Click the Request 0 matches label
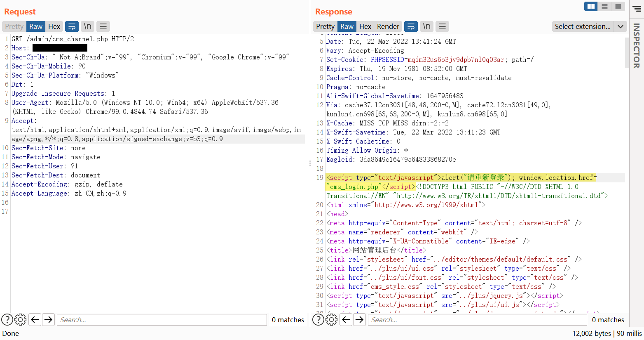644x340 pixels. click(x=288, y=320)
